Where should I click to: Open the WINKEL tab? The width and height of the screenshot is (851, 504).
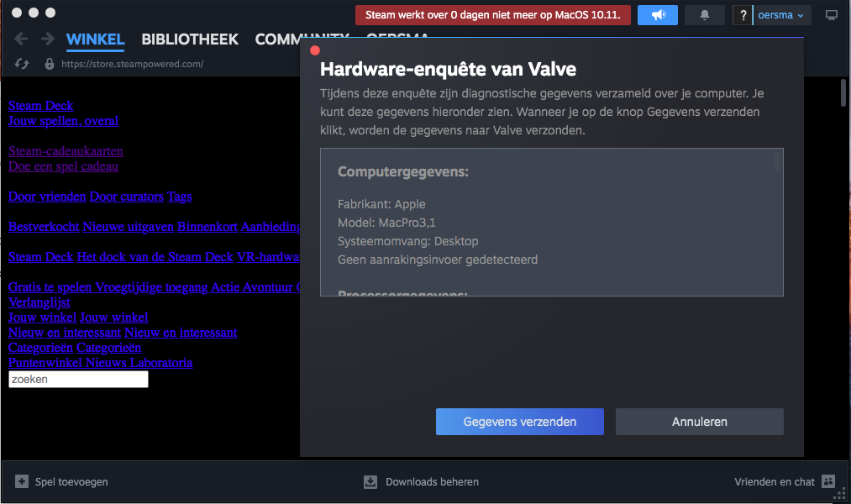click(x=96, y=39)
